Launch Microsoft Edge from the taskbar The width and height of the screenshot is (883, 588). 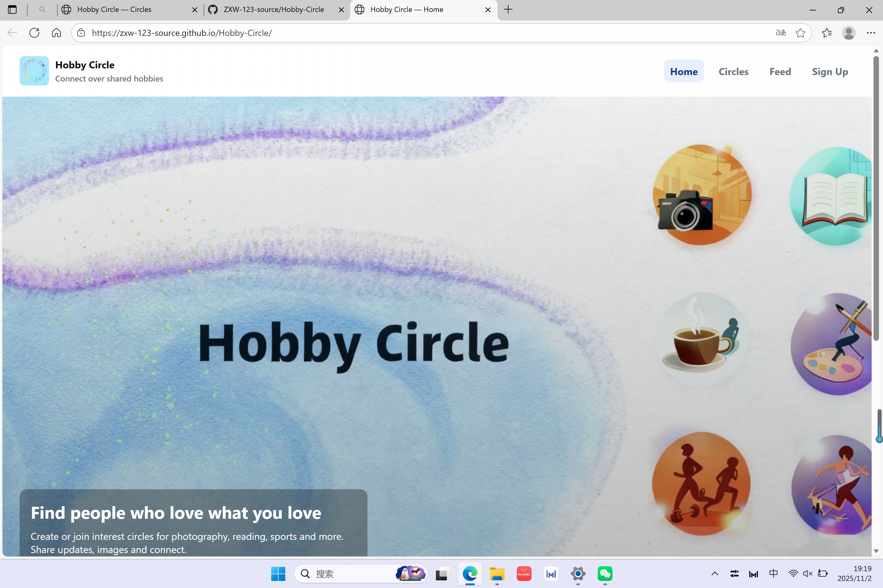[470, 573]
